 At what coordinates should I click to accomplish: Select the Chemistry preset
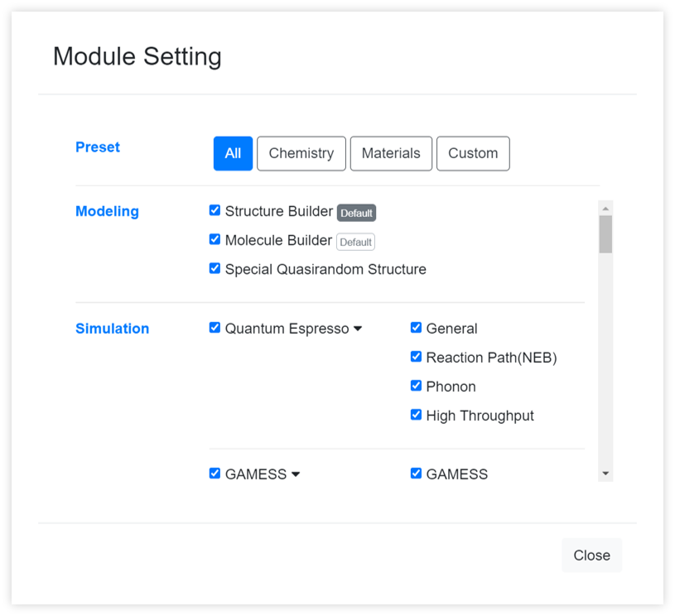[301, 153]
